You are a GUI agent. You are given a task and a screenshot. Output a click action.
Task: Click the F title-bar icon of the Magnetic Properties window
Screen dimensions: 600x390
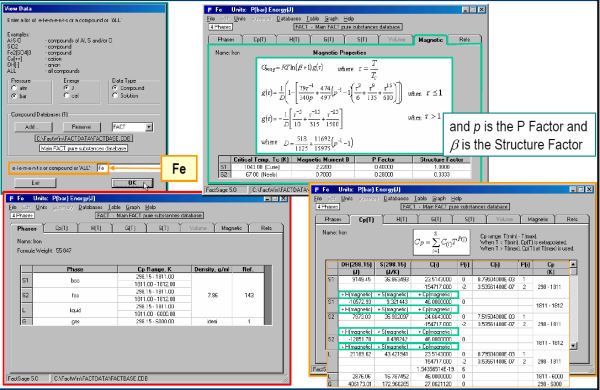[x=209, y=10]
